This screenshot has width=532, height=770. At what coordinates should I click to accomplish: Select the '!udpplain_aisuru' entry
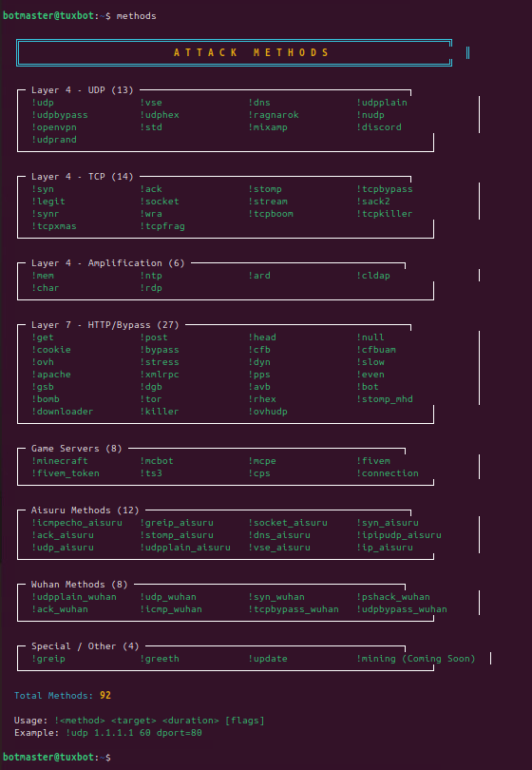tap(185, 547)
